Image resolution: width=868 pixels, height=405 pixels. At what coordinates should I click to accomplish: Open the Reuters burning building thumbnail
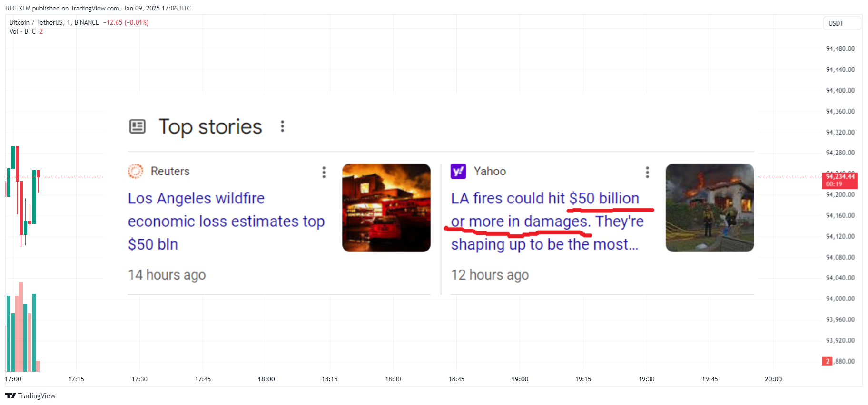[386, 208]
